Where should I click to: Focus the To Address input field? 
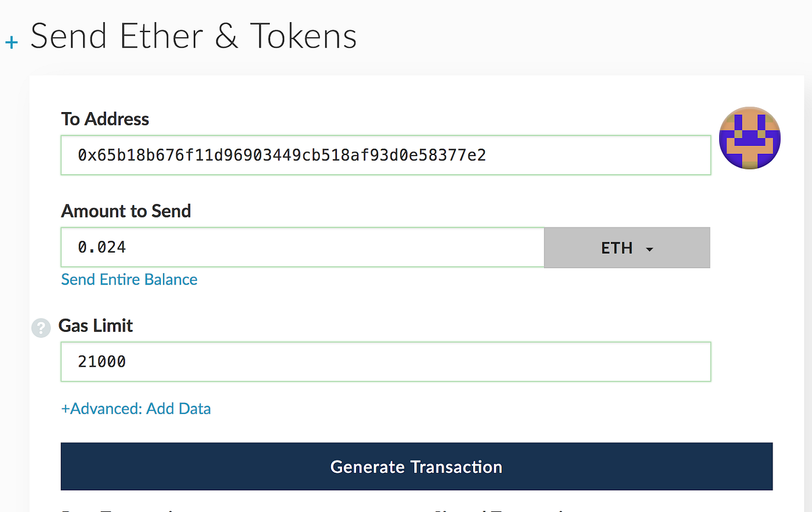point(386,155)
